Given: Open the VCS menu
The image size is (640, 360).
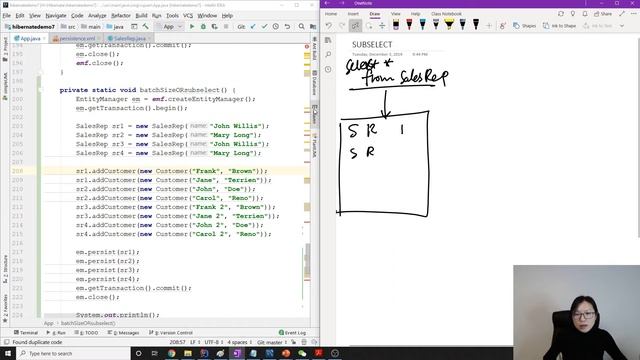Looking at the screenshot, I should pos(188,16).
